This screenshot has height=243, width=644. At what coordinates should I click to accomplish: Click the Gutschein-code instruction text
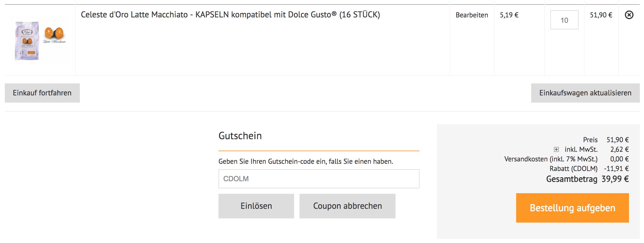tap(305, 161)
